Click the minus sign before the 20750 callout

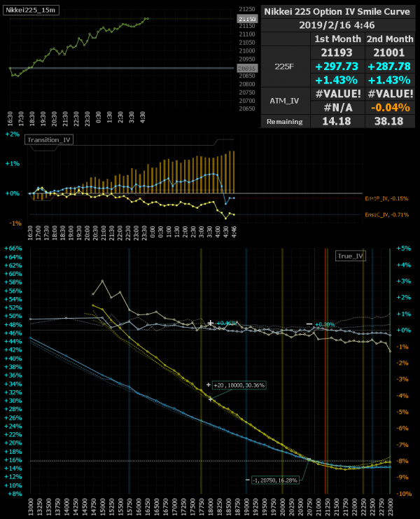click(247, 480)
